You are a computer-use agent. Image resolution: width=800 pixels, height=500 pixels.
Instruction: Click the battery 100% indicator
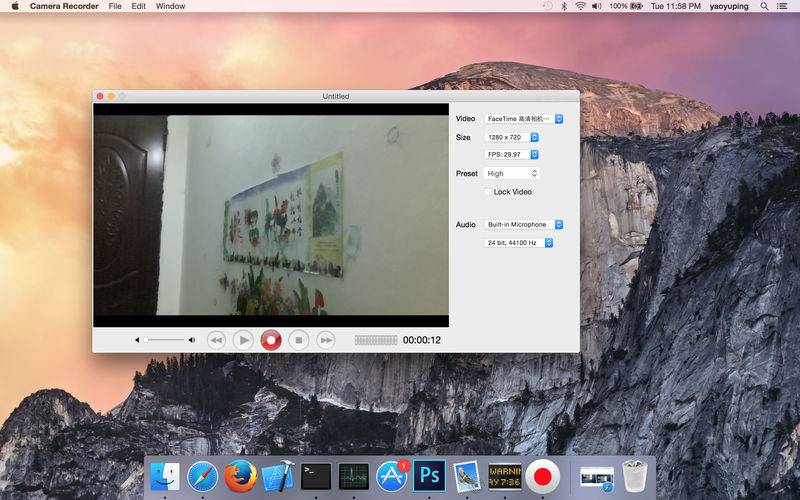pos(626,6)
